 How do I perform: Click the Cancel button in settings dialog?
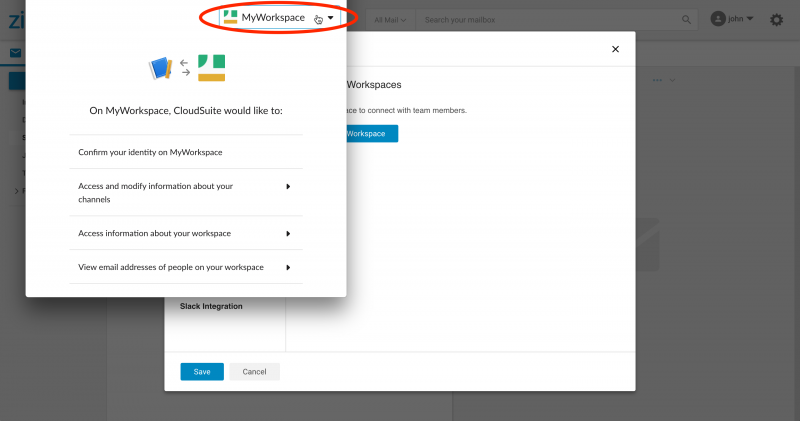point(254,372)
